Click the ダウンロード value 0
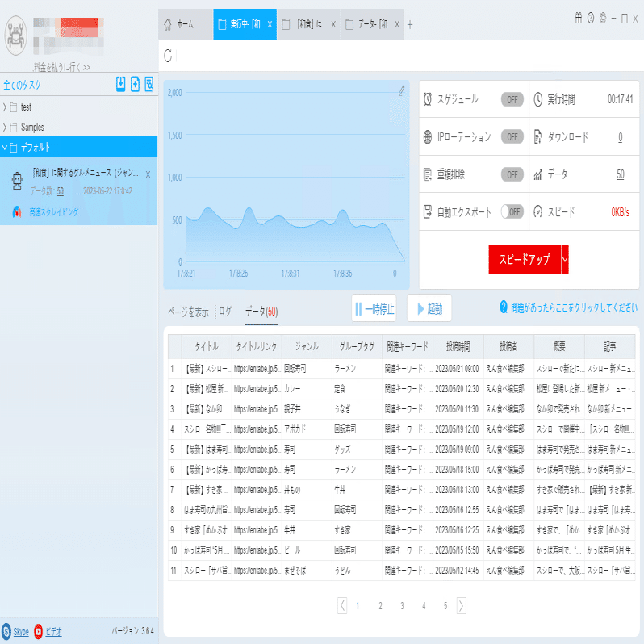Screen dimensions: 644x644 click(x=620, y=136)
